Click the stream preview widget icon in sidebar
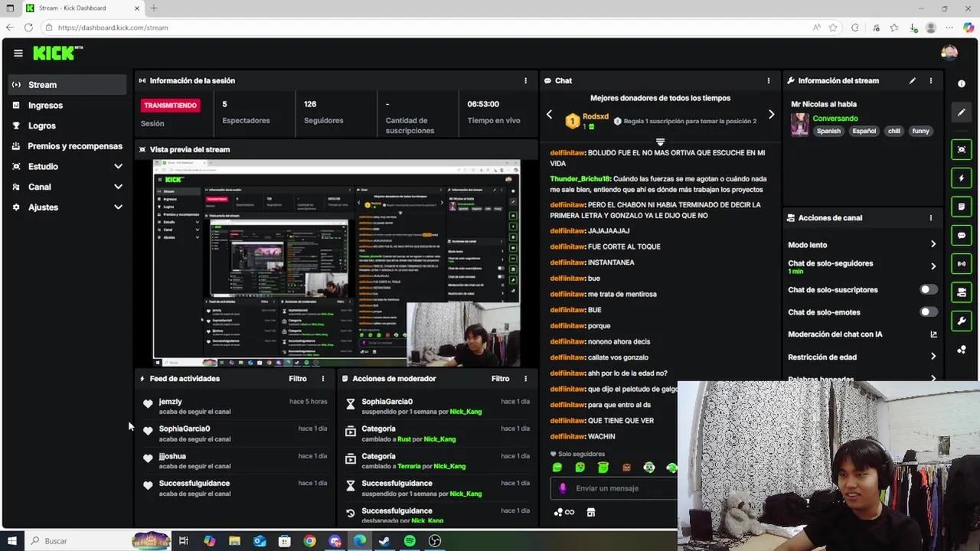Image resolution: width=980 pixels, height=551 pixels. coord(962,149)
